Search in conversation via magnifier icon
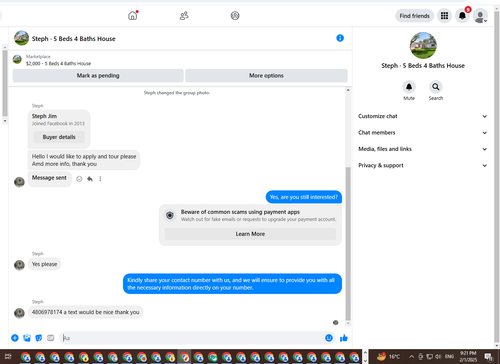This screenshot has height=364, width=500. click(436, 87)
